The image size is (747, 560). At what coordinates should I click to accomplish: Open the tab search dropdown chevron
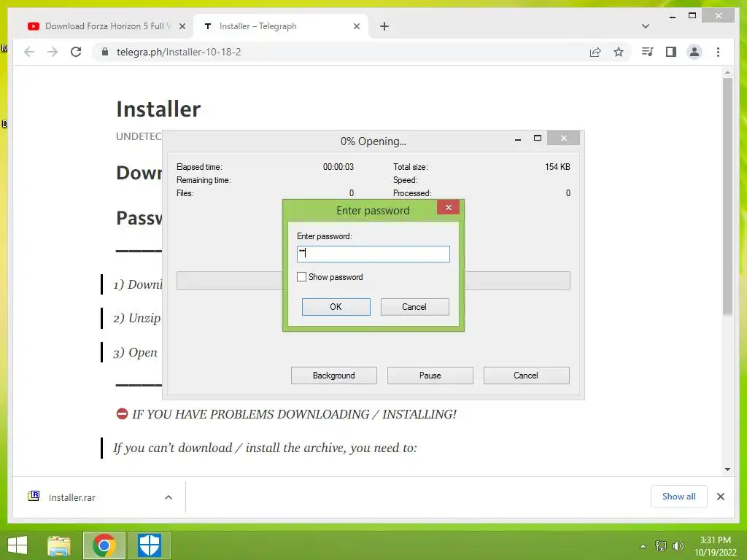click(646, 26)
